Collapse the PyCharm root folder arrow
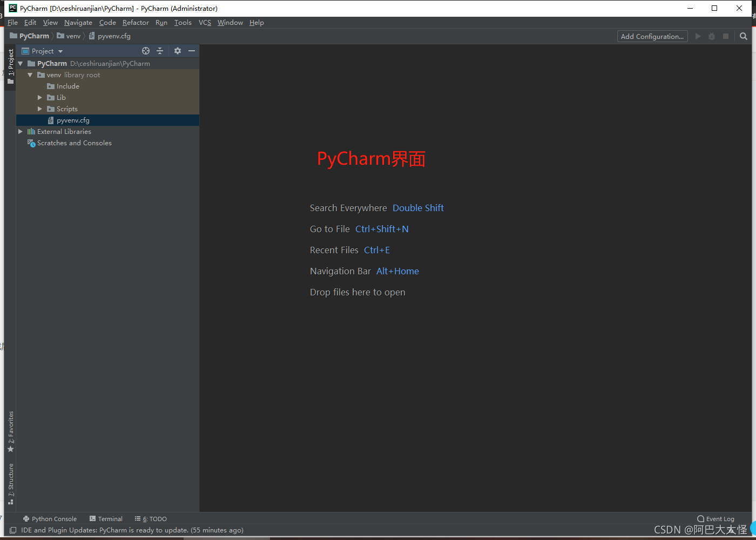This screenshot has width=756, height=540. [21, 64]
